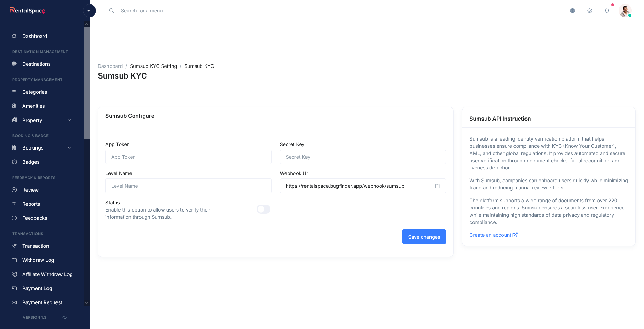Go to the Dashboard breadcrumb link
Image resolution: width=644 pixels, height=329 pixels.
point(110,66)
